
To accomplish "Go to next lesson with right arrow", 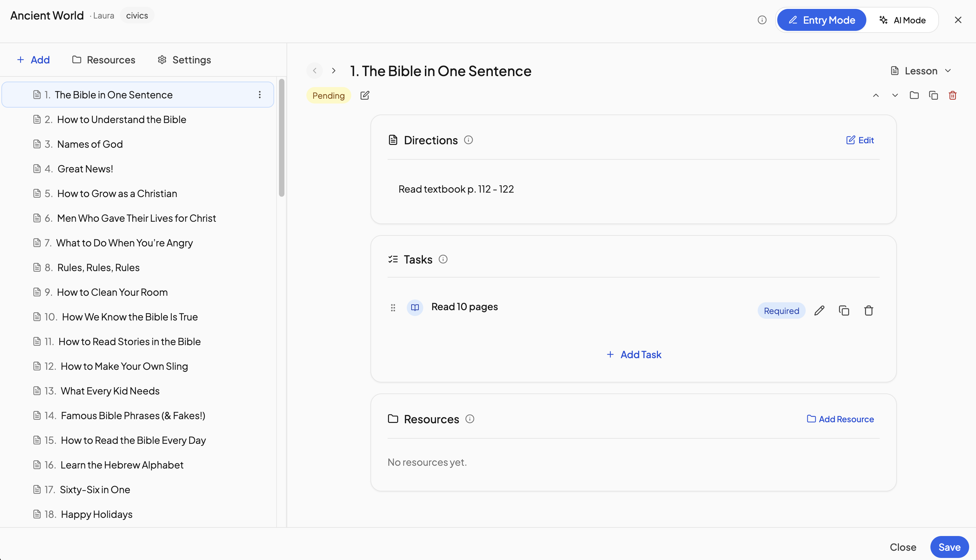I will coord(333,71).
